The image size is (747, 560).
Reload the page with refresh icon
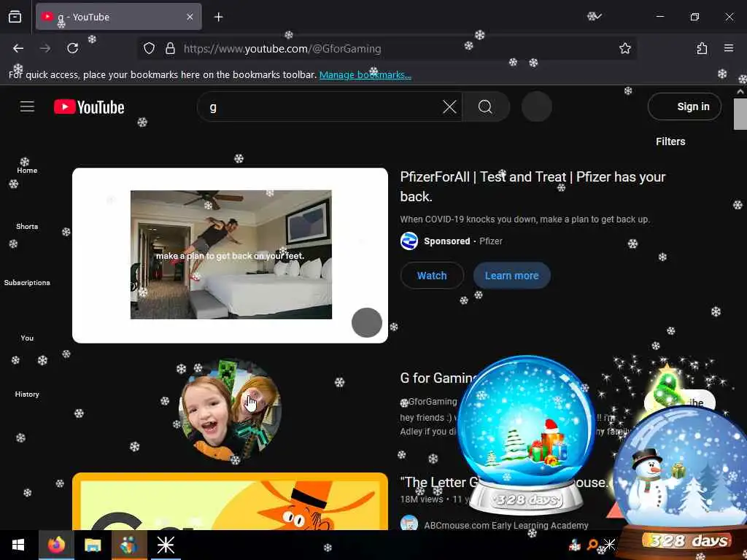pyautogui.click(x=72, y=48)
